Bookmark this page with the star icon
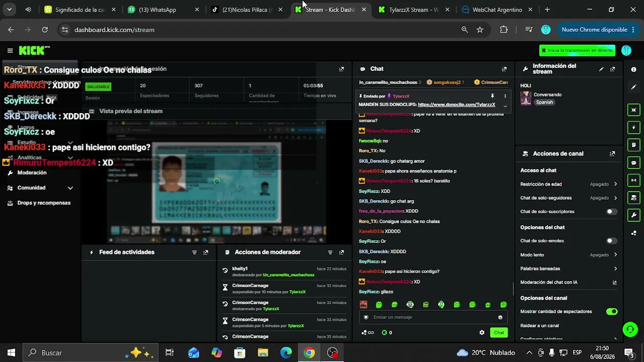Image resolution: width=644 pixels, height=362 pixels. click(x=480, y=30)
